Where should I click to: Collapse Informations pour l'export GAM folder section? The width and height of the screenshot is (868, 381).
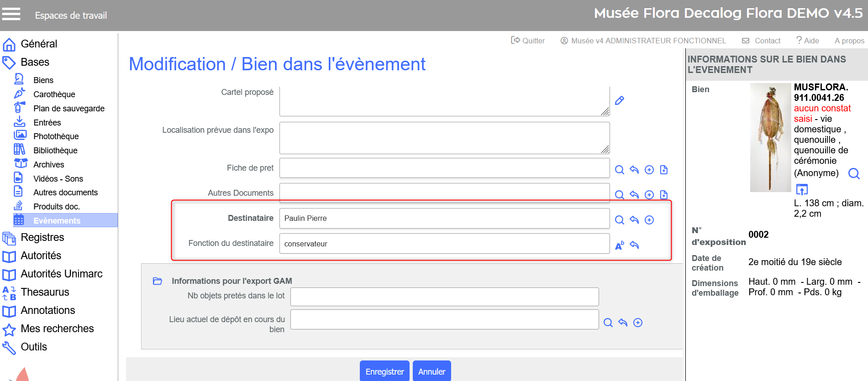[x=158, y=281]
